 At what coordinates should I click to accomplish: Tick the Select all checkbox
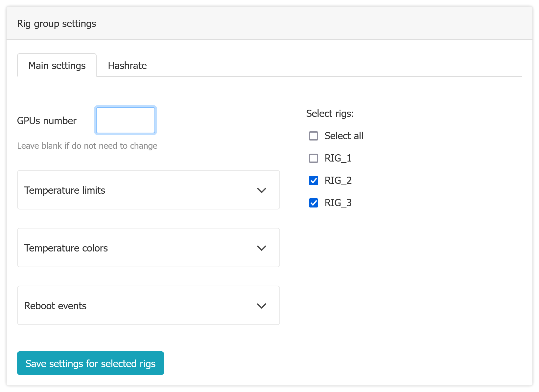(x=314, y=136)
